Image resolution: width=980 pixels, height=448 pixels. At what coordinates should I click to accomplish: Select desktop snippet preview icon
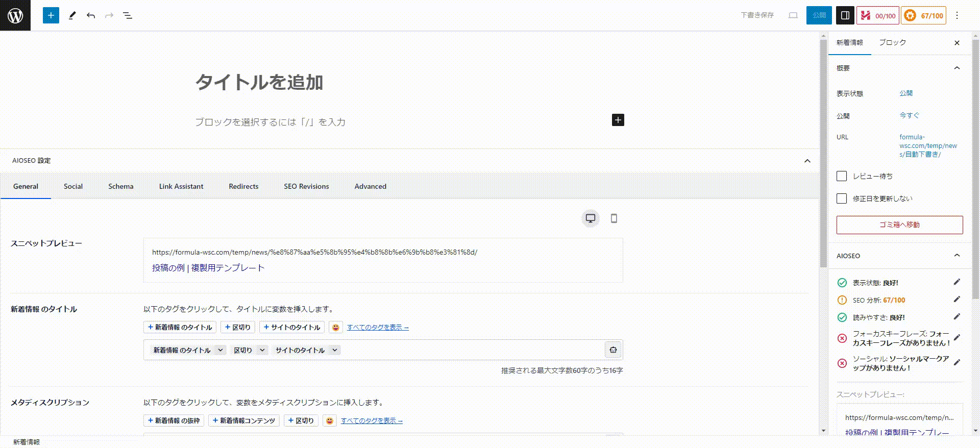point(591,218)
